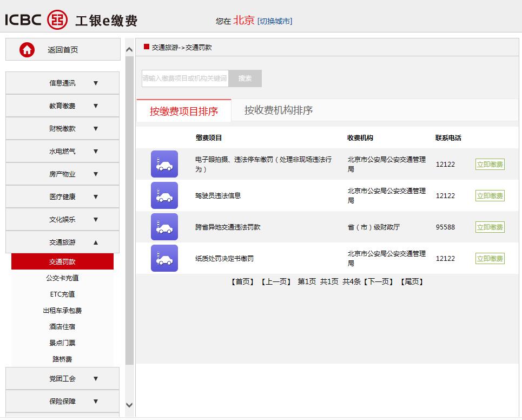This screenshot has height=420, width=522.
Task: Click the 搜索 button
Action: (x=245, y=78)
